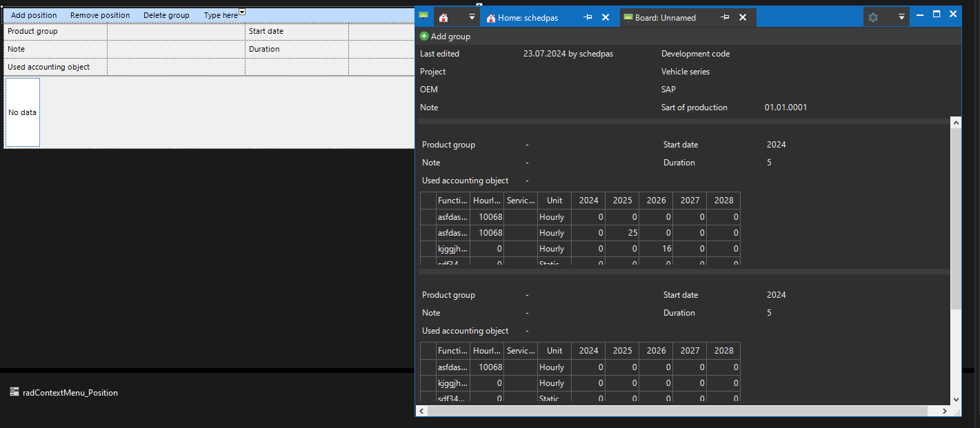Expand the dropdown next to the gear icon
Viewport: 980px width, 428px height.
coord(901,17)
